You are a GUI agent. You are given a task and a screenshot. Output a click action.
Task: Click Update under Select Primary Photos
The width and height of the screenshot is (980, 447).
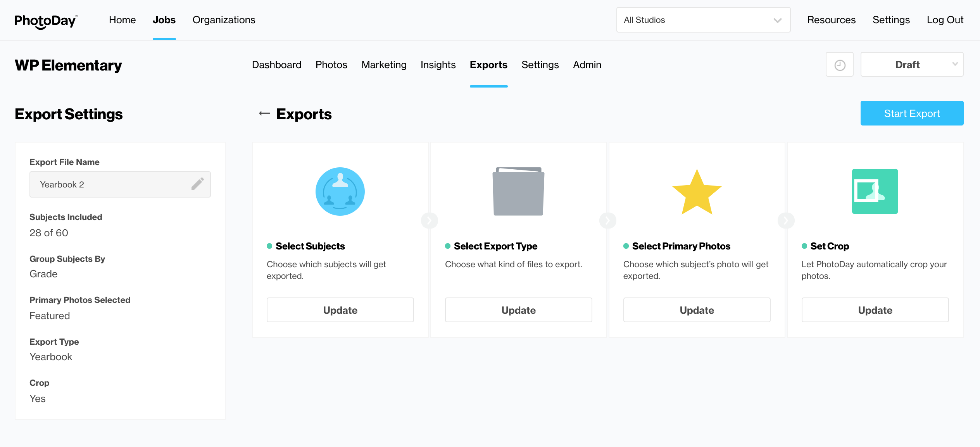[x=697, y=310]
